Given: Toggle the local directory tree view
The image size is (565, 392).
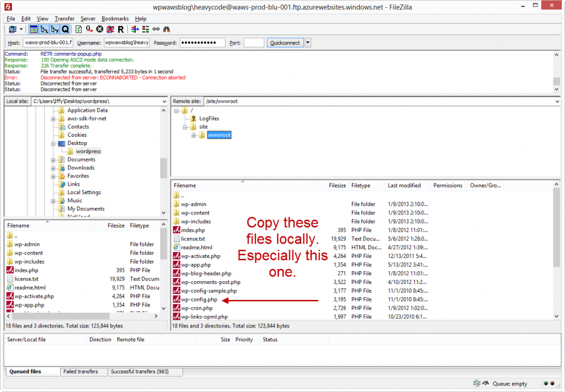Looking at the screenshot, I should click(44, 29).
